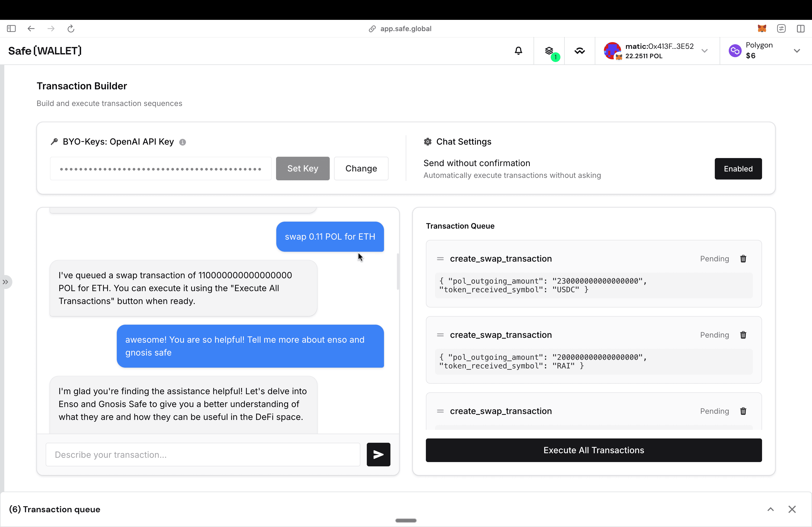The height and width of the screenshot is (527, 812).
Task: Send the chat message arrow button
Action: point(378,454)
